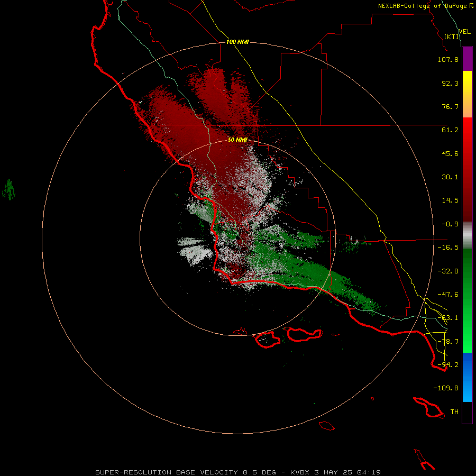Select the -32.0 scale value

(448, 271)
